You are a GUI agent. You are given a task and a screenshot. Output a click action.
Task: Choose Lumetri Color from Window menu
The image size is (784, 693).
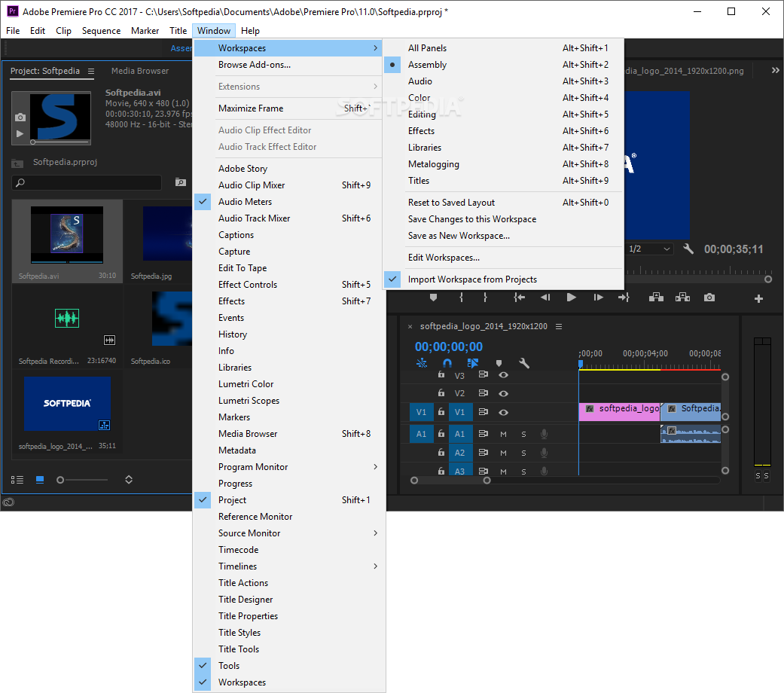[x=289, y=384]
